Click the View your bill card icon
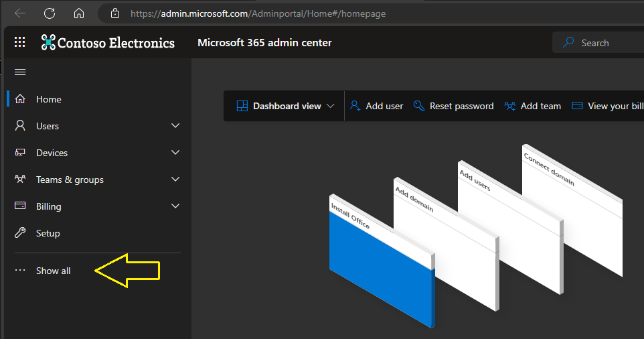 (577, 106)
